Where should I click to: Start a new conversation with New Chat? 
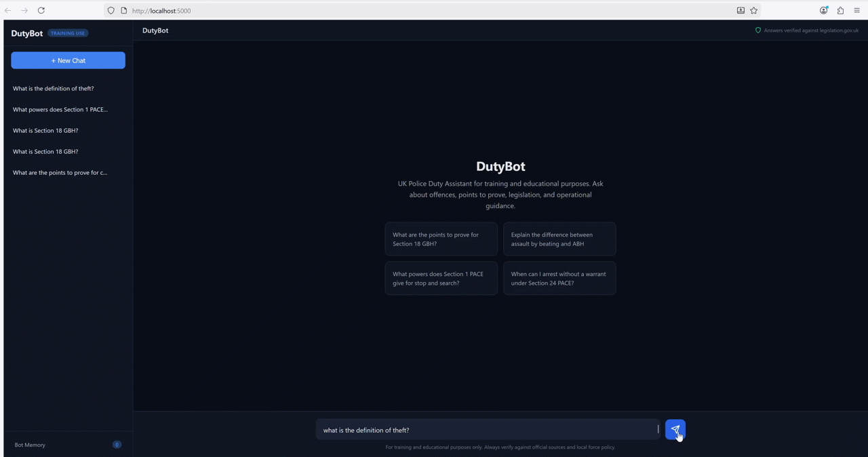tap(68, 60)
